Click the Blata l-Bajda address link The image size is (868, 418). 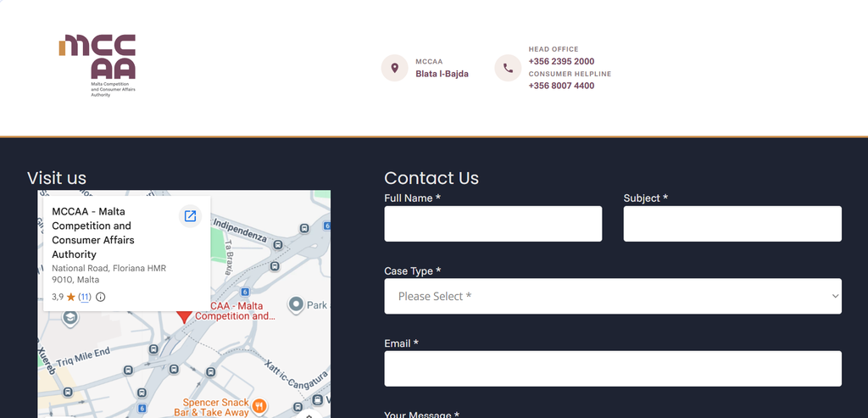[442, 74]
